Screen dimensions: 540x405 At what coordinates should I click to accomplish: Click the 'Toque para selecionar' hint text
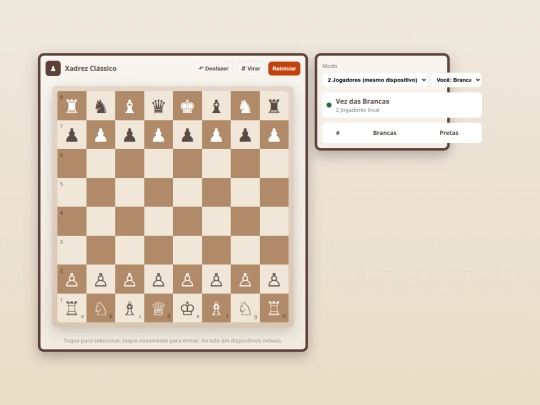coord(173,341)
